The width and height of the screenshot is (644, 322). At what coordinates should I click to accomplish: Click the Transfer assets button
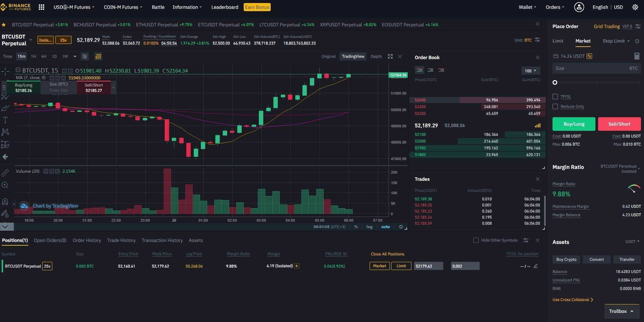(627, 259)
